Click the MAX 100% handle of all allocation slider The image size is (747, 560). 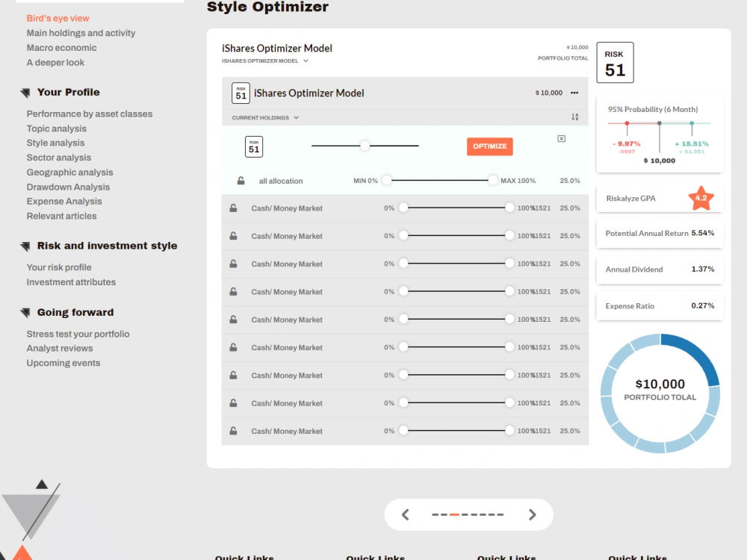coord(492,181)
